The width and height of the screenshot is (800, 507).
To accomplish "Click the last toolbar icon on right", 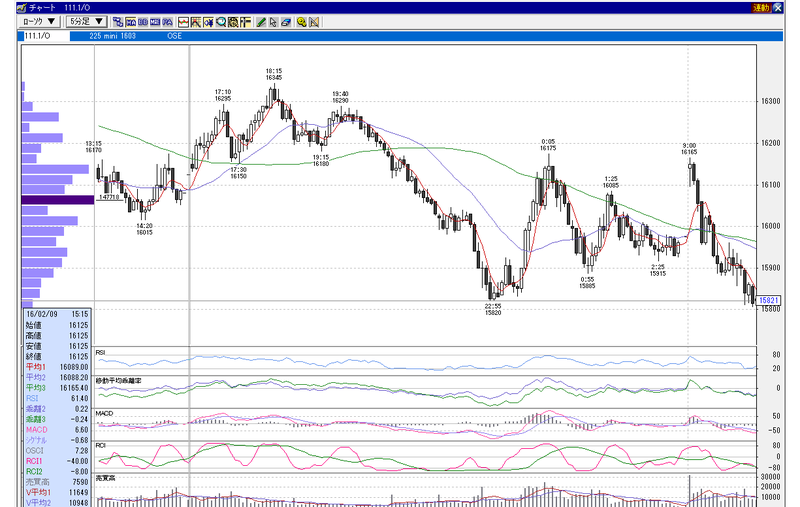I will [x=314, y=21].
